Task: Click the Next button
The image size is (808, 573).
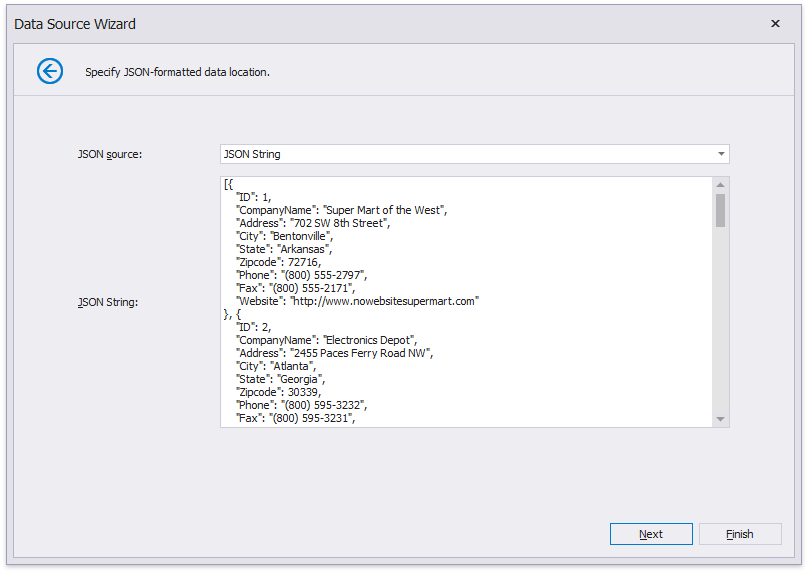Action: (650, 534)
